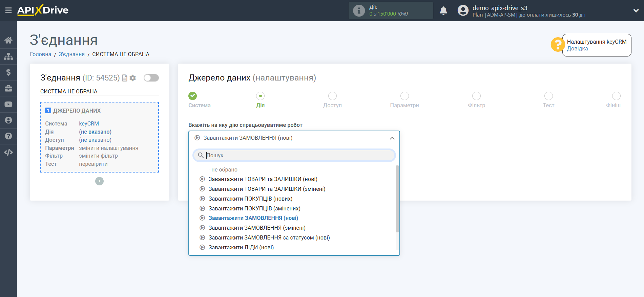Image resolution: width=644 pixels, height=297 pixels.
Task: Open the help question sidebar icon
Action: pyautogui.click(x=8, y=136)
